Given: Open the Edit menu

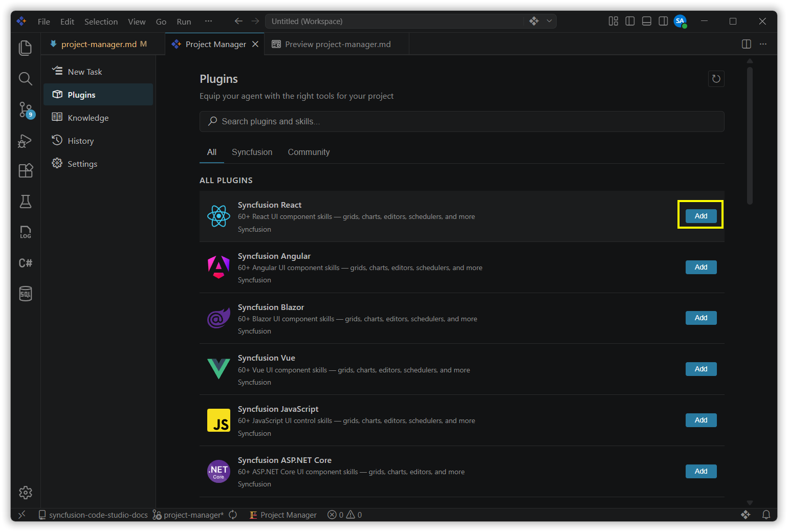Looking at the screenshot, I should tap(67, 21).
